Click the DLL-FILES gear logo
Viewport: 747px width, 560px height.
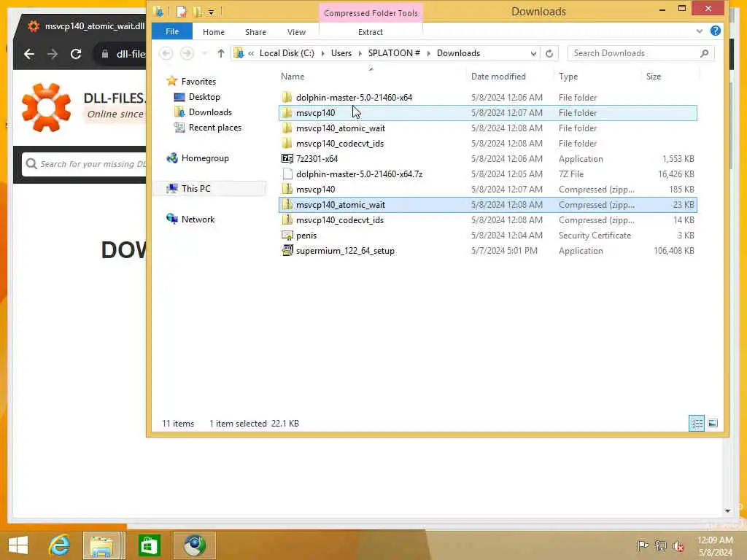click(x=46, y=107)
